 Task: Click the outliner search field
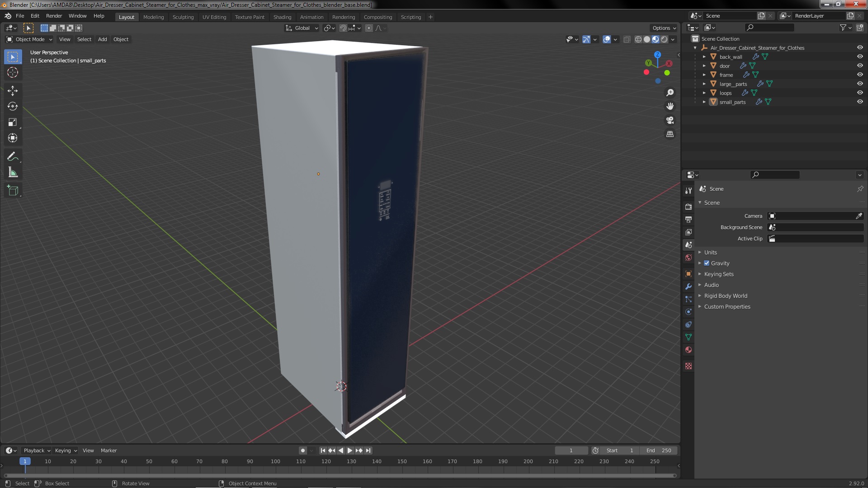770,28
